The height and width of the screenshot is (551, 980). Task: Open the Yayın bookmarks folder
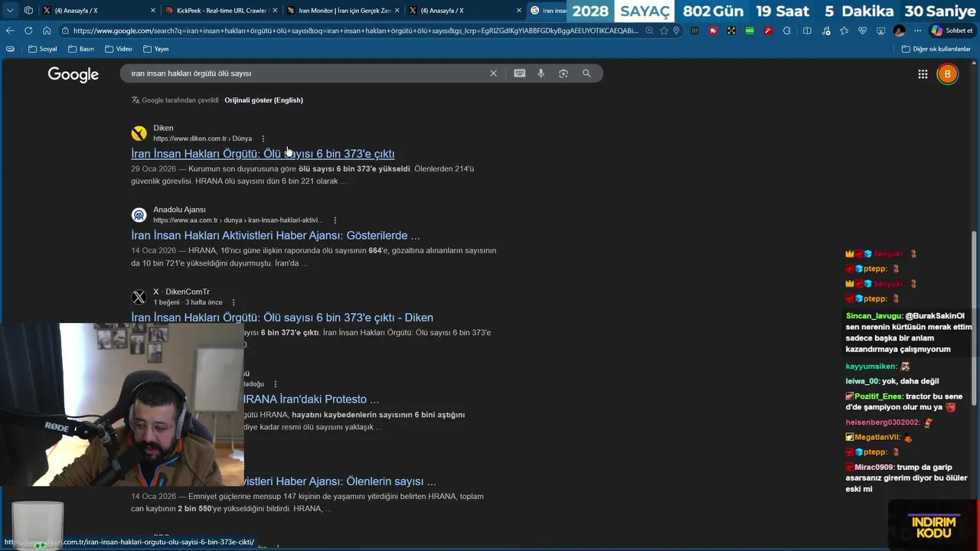155,49
